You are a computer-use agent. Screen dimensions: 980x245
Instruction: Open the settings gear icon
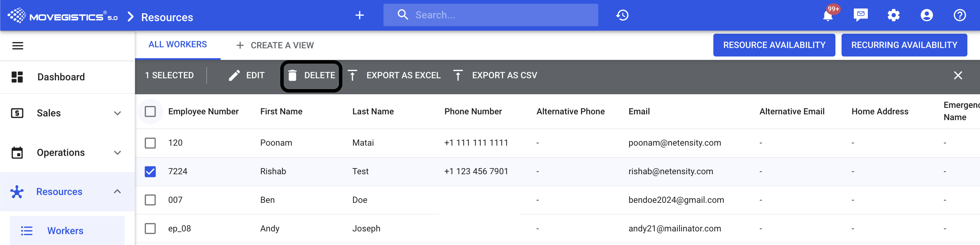point(893,15)
